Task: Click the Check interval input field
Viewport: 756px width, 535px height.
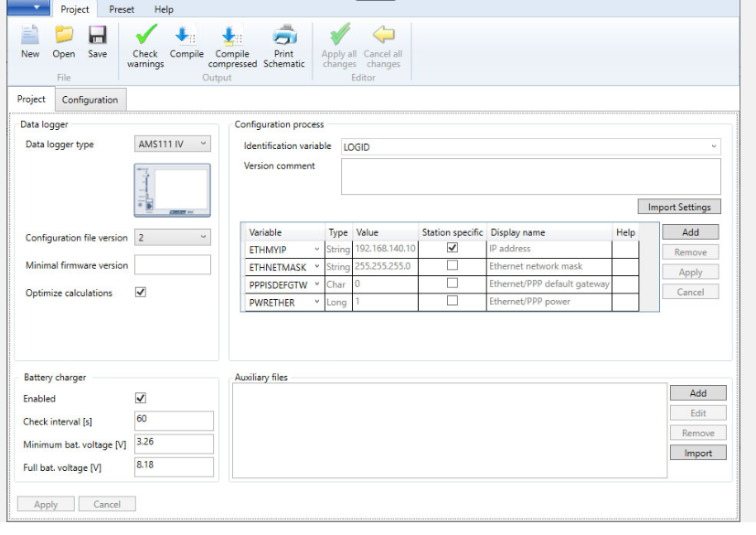Action: (174, 420)
